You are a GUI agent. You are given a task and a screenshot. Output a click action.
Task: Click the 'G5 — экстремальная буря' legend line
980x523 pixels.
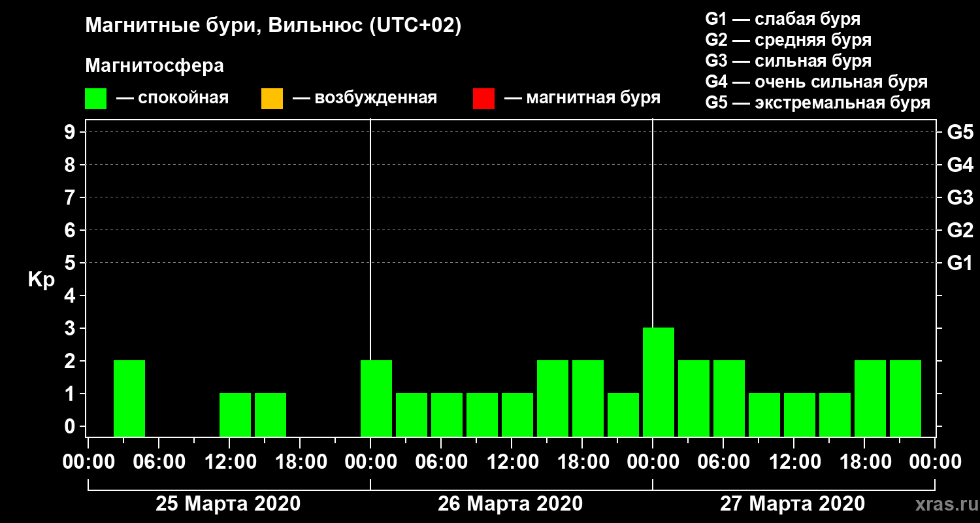click(817, 103)
